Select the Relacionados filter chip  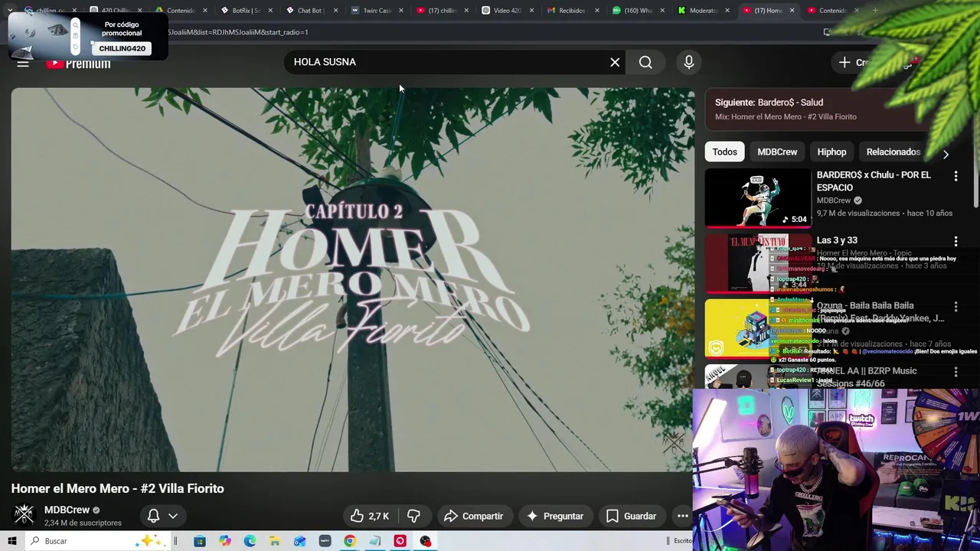[x=893, y=152]
